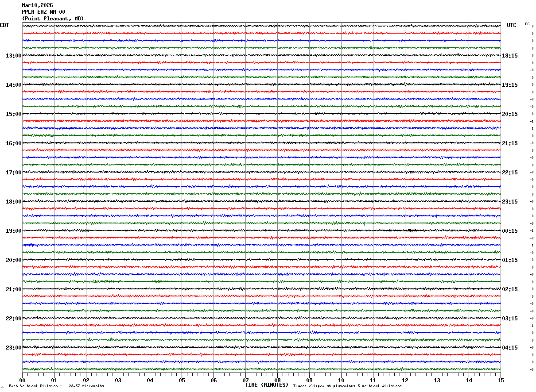Viewport: 536px width, 392px height.
Task: Click minute 04 tick label on bottom axis
Action: 150,380
